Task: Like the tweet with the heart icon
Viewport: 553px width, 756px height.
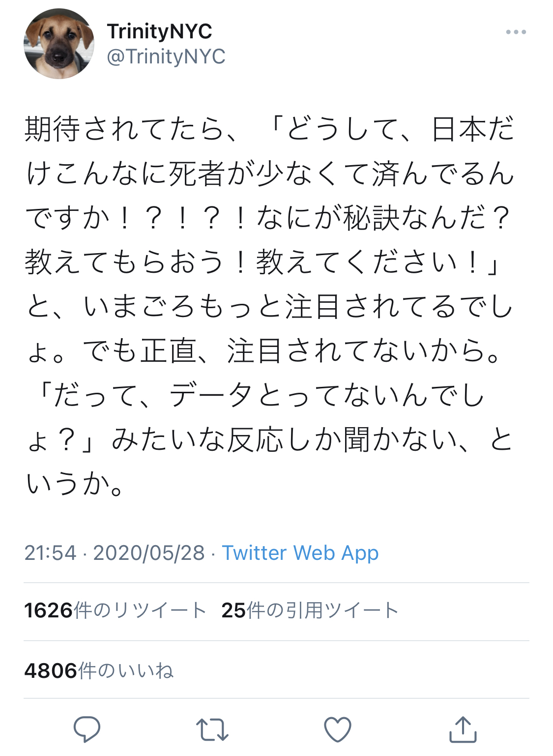Action: 338,729
